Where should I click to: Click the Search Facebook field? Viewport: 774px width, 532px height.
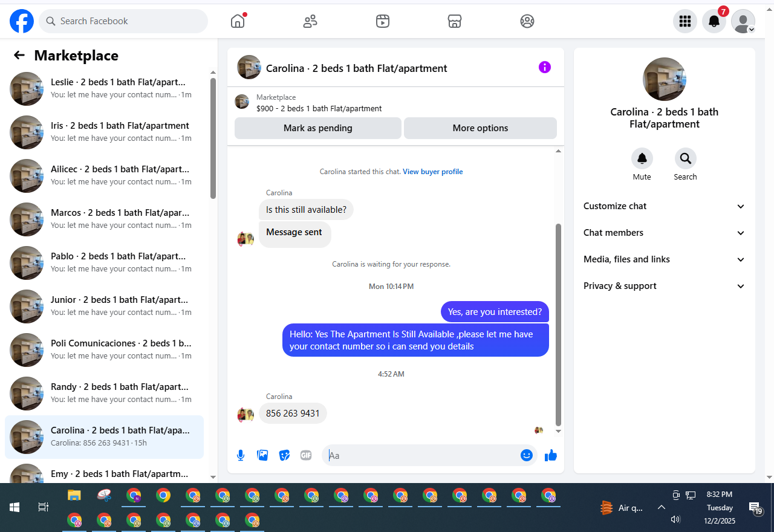pos(123,21)
